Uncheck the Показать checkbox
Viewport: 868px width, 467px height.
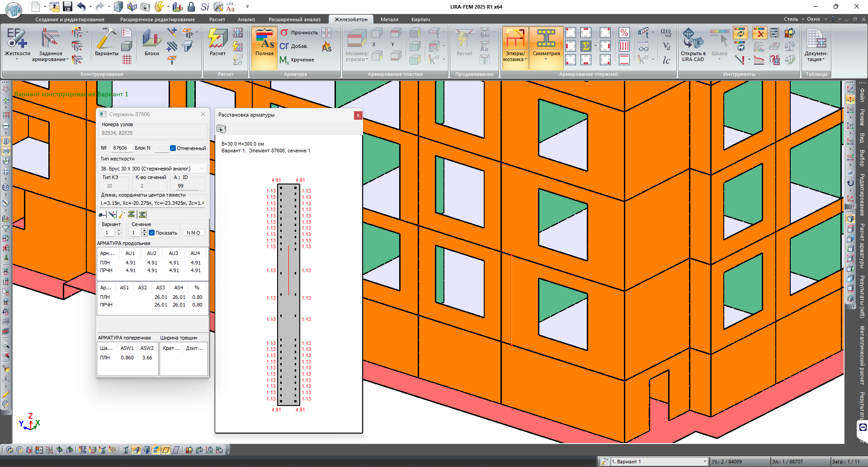click(152, 233)
